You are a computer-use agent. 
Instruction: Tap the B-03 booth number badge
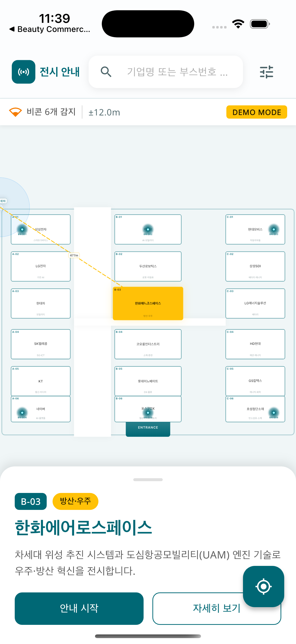point(31,501)
